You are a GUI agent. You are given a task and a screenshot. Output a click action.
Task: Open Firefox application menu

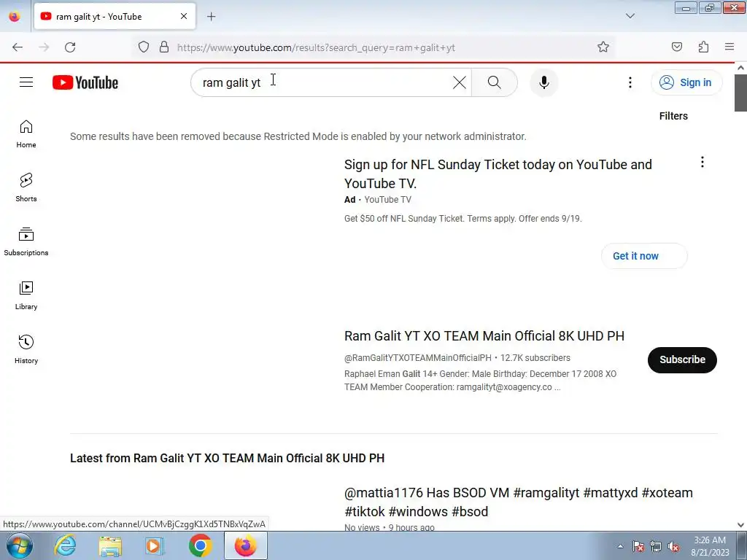coord(729,47)
